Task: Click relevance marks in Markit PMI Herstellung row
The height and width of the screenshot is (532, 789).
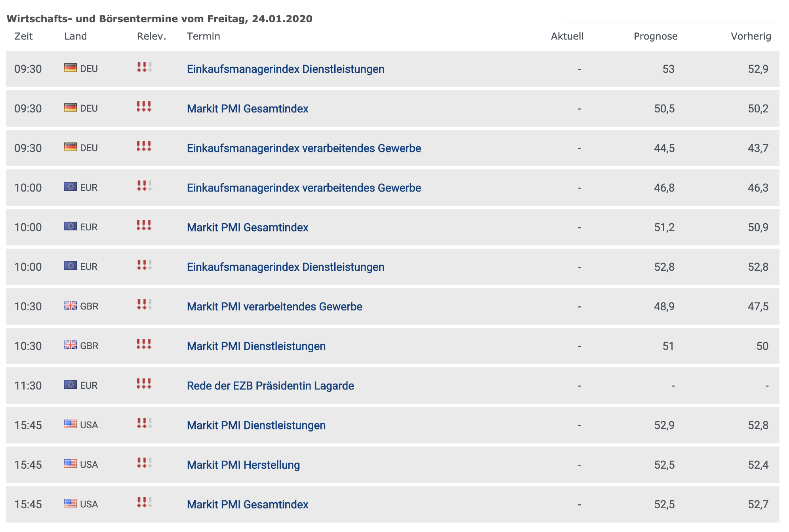Action: coord(145,463)
